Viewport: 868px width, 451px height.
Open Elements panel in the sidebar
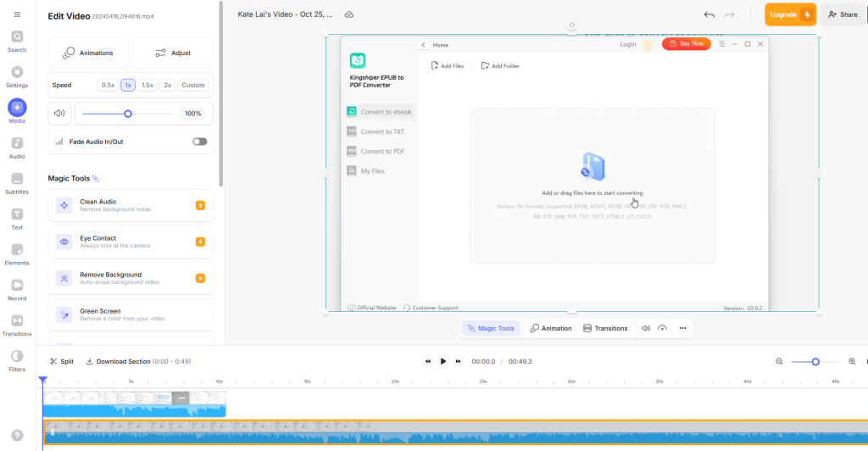point(17,254)
